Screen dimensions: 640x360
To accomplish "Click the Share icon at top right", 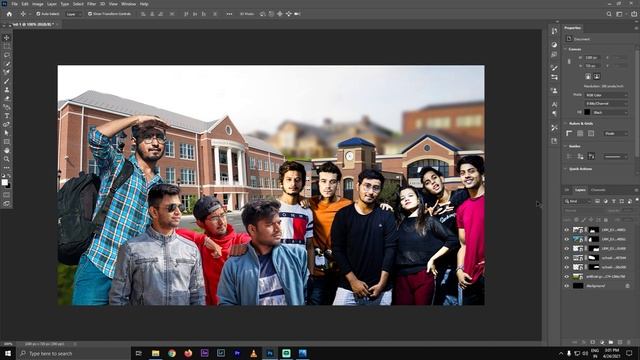I will tap(634, 14).
